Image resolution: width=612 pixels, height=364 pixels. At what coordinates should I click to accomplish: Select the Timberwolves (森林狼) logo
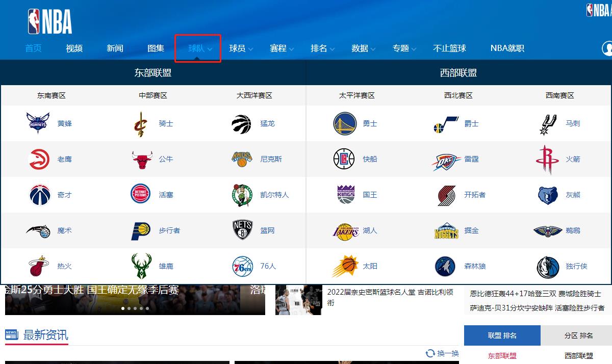coord(445,267)
